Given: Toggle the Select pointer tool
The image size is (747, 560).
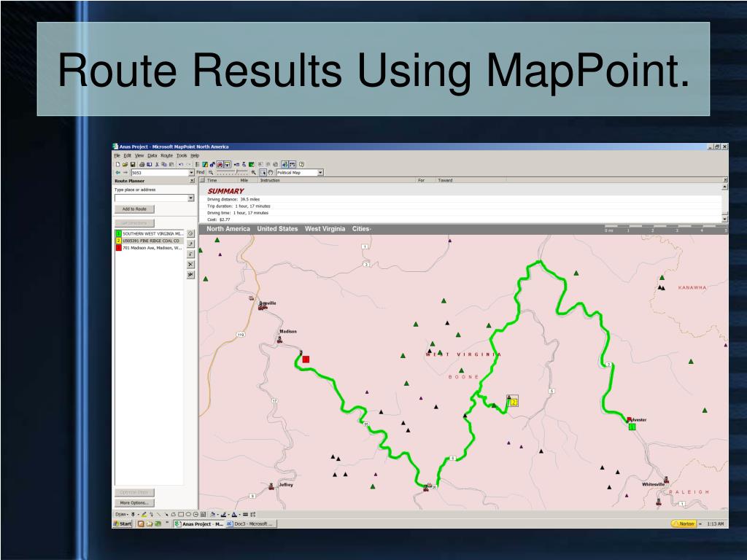Looking at the screenshot, I should tap(263, 172).
